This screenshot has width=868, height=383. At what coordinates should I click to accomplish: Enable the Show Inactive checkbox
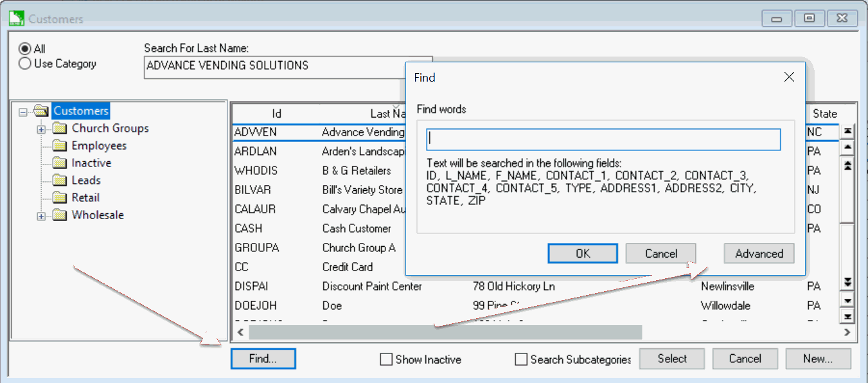click(x=386, y=359)
